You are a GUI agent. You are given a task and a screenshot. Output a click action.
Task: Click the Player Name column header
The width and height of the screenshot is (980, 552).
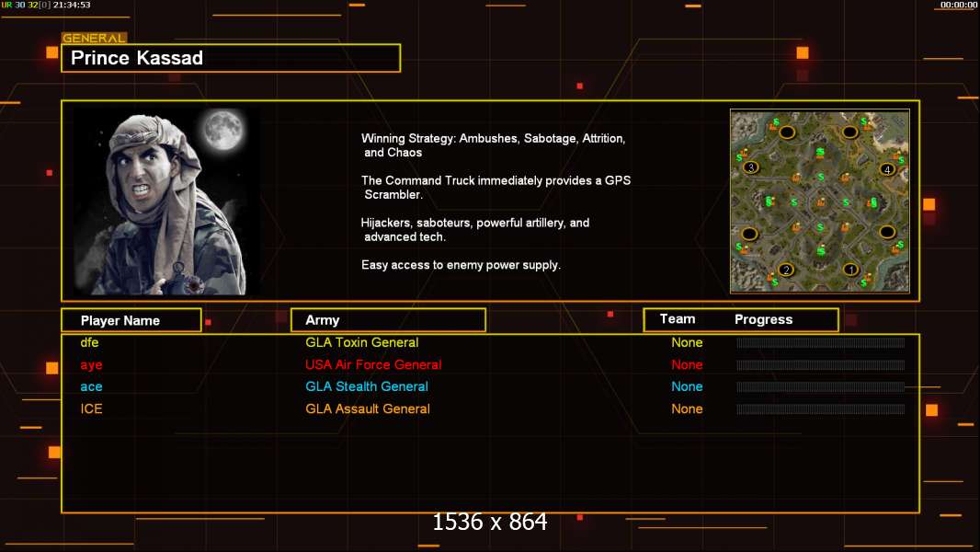click(x=131, y=320)
